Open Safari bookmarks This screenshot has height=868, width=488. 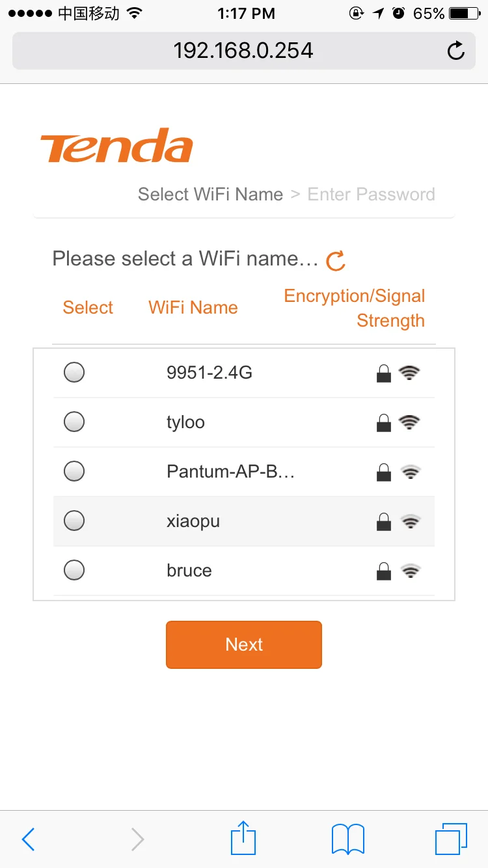tap(348, 839)
